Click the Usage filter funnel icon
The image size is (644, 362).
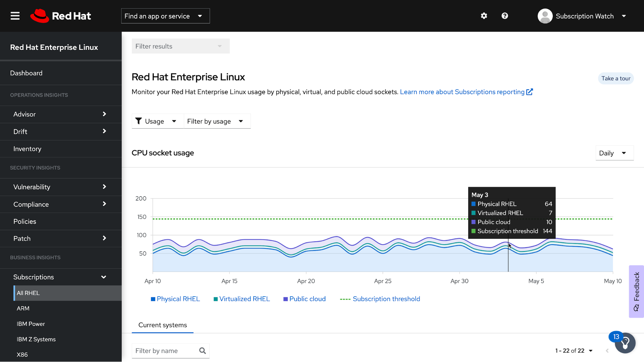point(139,121)
